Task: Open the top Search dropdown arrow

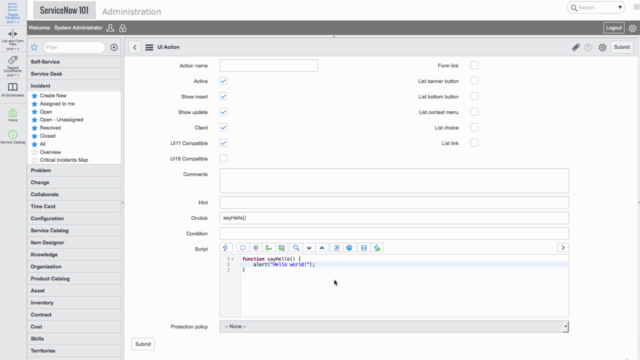Action: (x=620, y=7)
